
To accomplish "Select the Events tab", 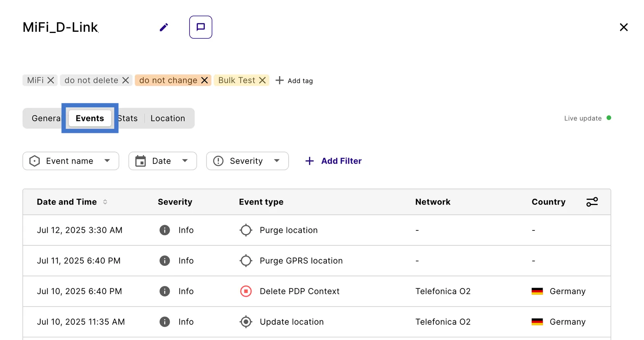I will 90,118.
